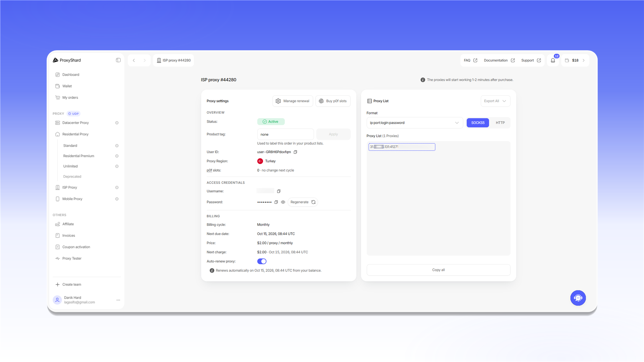Open Unlimited proxy settings gear
This screenshot has width=644, height=362.
pos(117,167)
